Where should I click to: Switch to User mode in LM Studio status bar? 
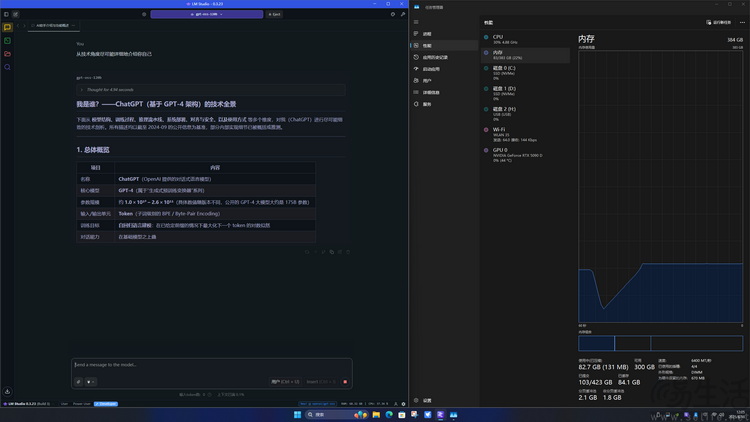64,404
